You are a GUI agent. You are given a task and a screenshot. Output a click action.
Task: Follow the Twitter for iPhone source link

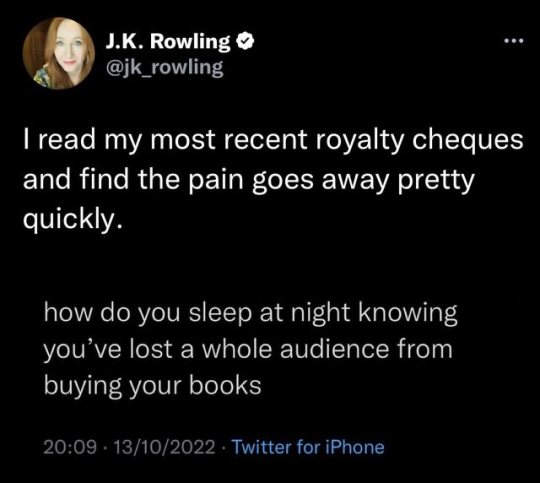(308, 447)
